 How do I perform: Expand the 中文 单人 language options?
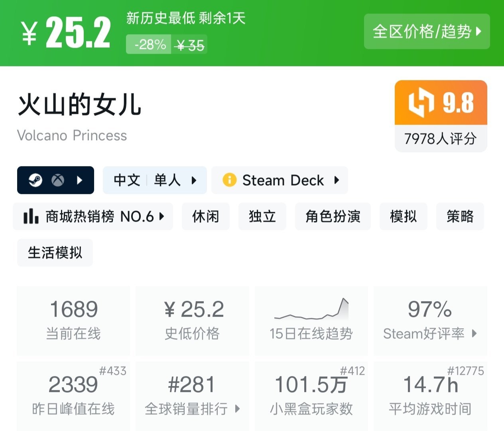155,180
